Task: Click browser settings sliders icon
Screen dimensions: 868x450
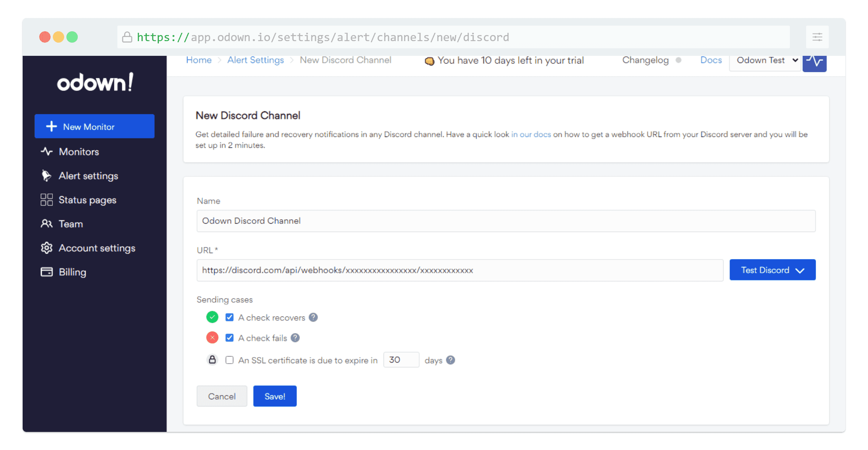Action: tap(817, 37)
